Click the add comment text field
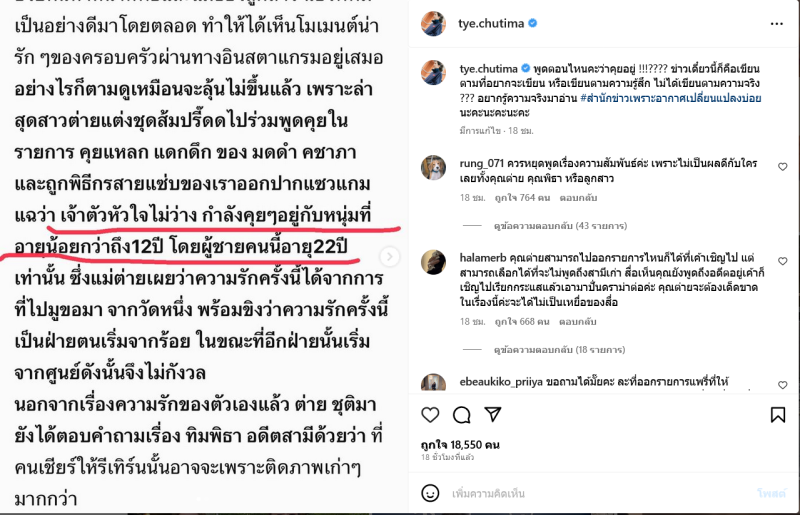The height and width of the screenshot is (515, 800). (x=597, y=494)
